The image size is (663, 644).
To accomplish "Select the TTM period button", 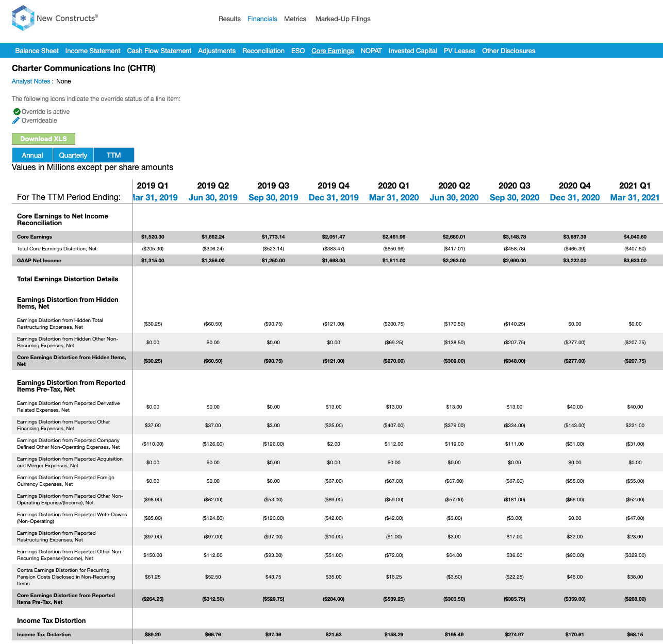I will click(114, 155).
